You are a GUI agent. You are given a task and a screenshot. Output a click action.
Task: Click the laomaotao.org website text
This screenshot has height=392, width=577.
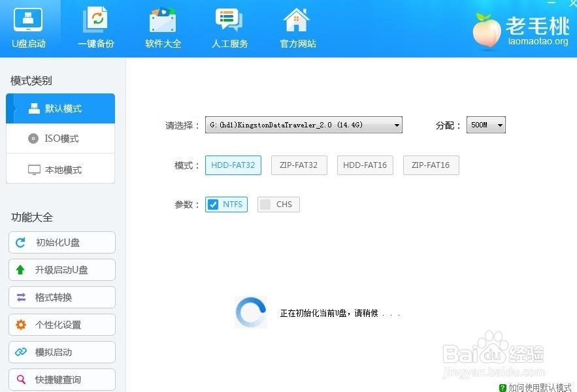tap(538, 41)
